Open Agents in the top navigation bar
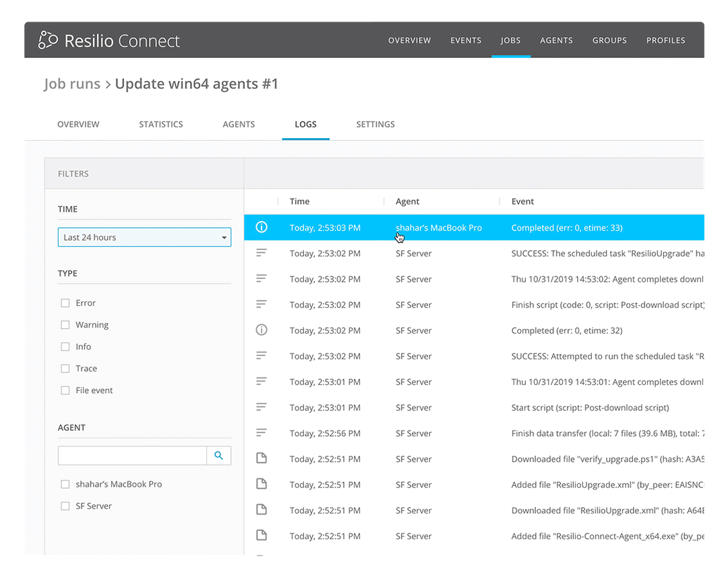The width and height of the screenshot is (728, 577). [556, 40]
